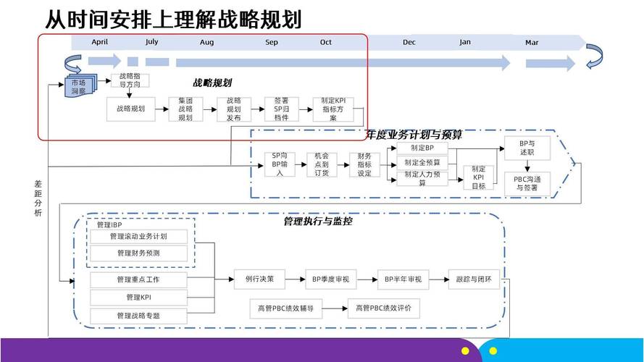Select the 制定全预算 box
The image size is (644, 362).
[422, 163]
